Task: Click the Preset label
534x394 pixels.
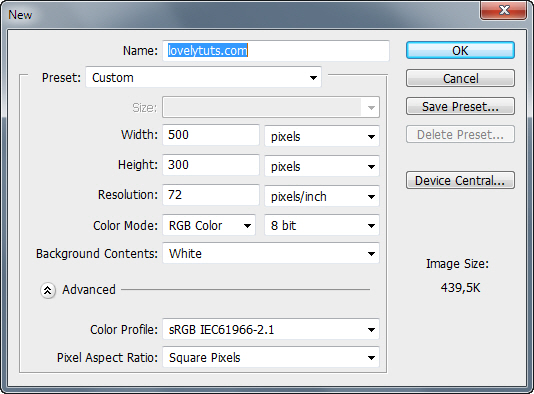Action: pos(61,78)
